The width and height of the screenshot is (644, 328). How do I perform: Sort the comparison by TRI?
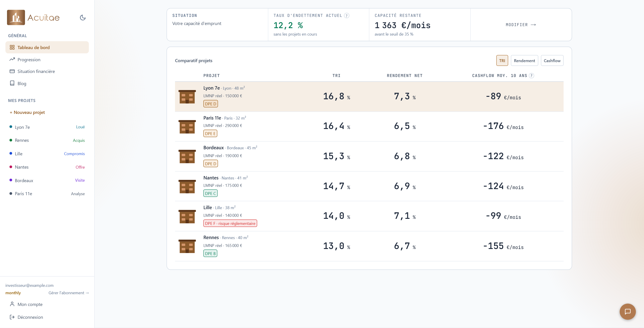point(502,61)
